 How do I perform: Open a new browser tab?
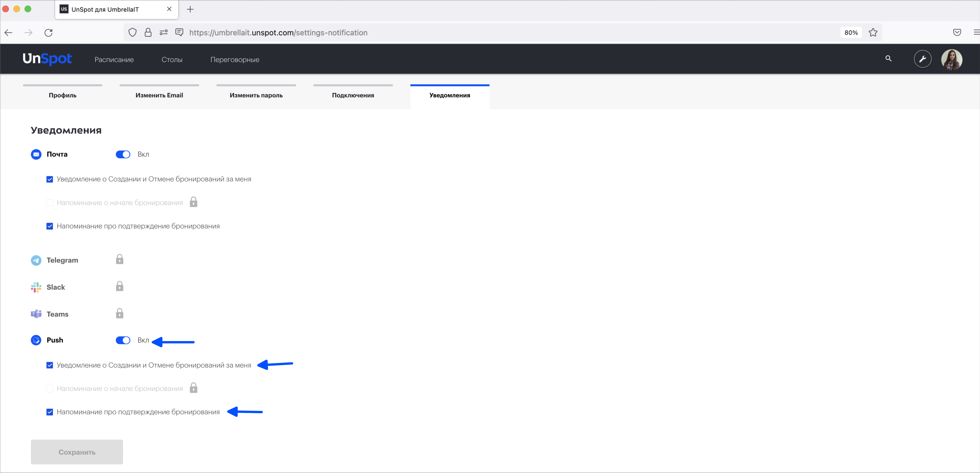click(190, 9)
